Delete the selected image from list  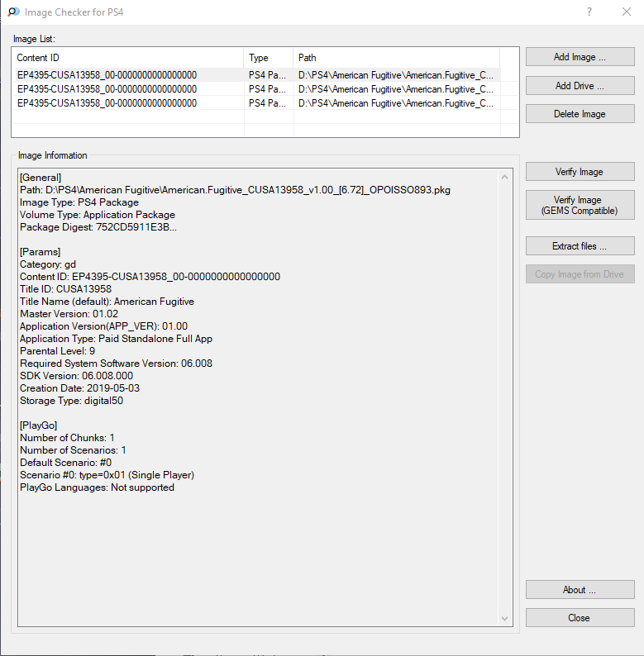click(580, 114)
